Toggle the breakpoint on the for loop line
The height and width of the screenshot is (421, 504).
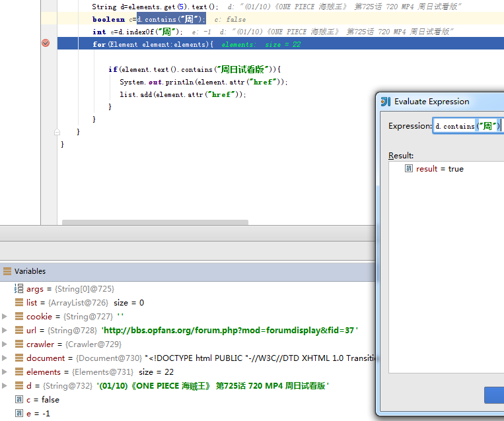[46, 43]
